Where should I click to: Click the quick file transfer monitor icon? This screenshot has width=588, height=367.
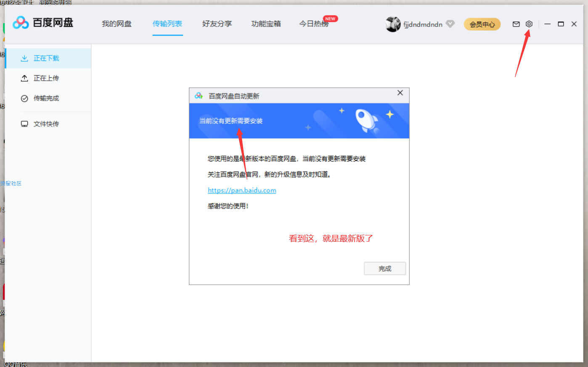(x=24, y=124)
